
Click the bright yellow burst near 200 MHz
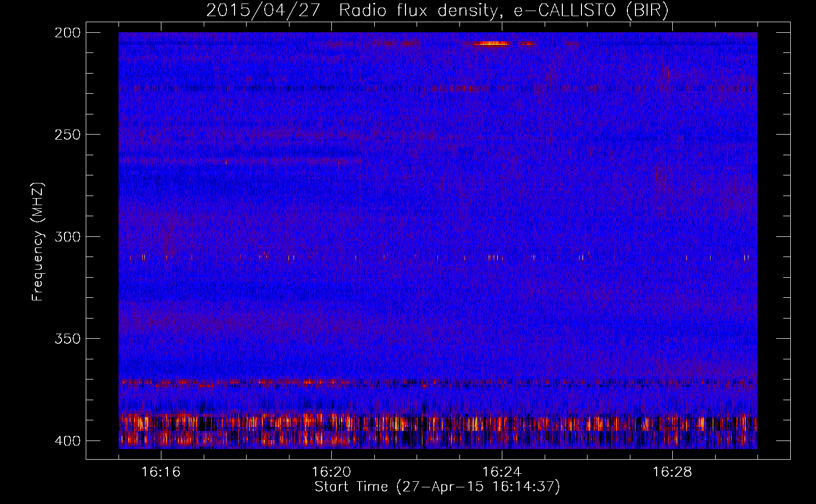tap(491, 43)
